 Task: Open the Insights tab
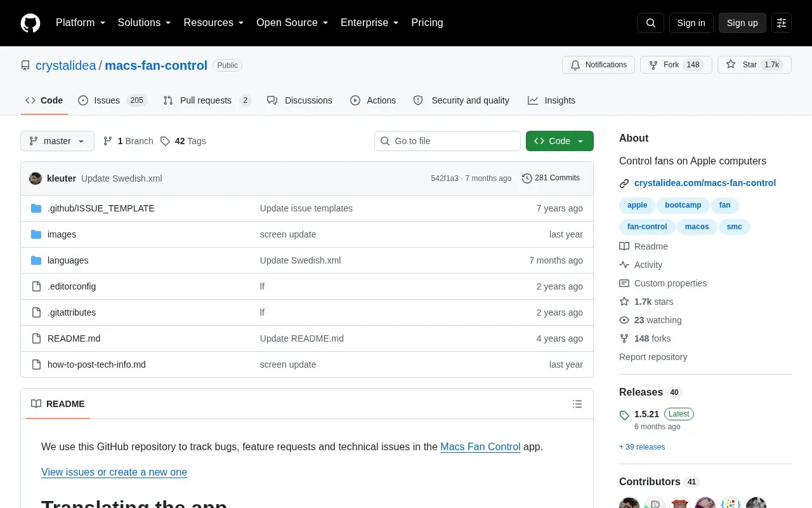pos(551,100)
